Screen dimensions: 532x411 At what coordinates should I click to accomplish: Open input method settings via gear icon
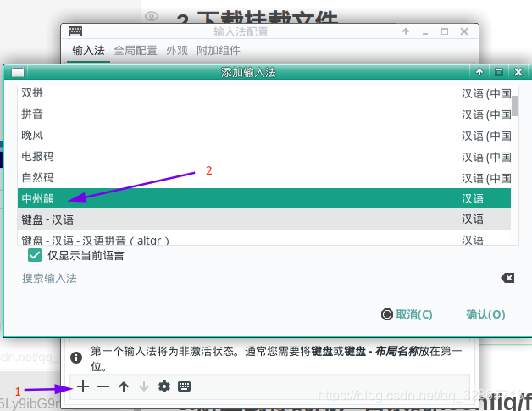coord(164,386)
